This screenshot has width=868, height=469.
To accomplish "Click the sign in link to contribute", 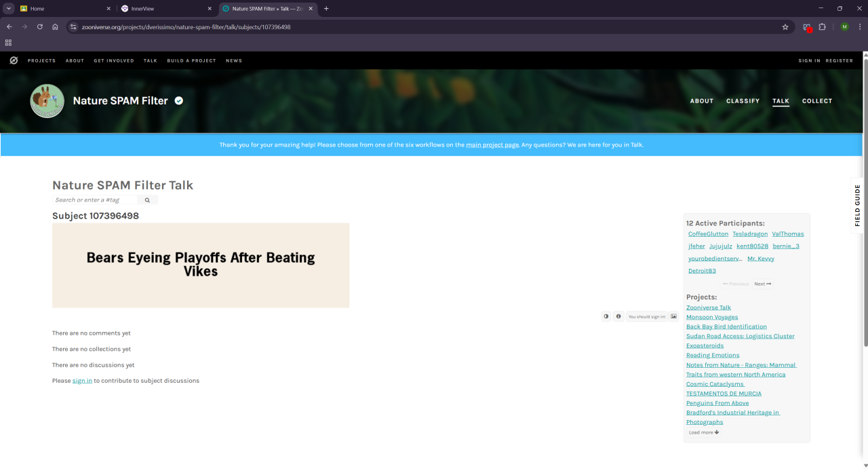I will pyautogui.click(x=82, y=381).
